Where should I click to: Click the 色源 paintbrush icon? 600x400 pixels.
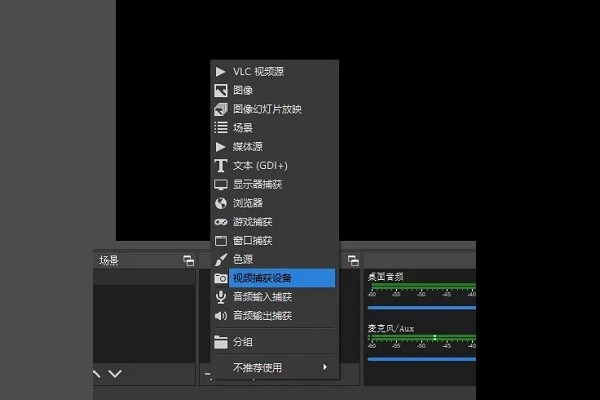pyautogui.click(x=221, y=260)
